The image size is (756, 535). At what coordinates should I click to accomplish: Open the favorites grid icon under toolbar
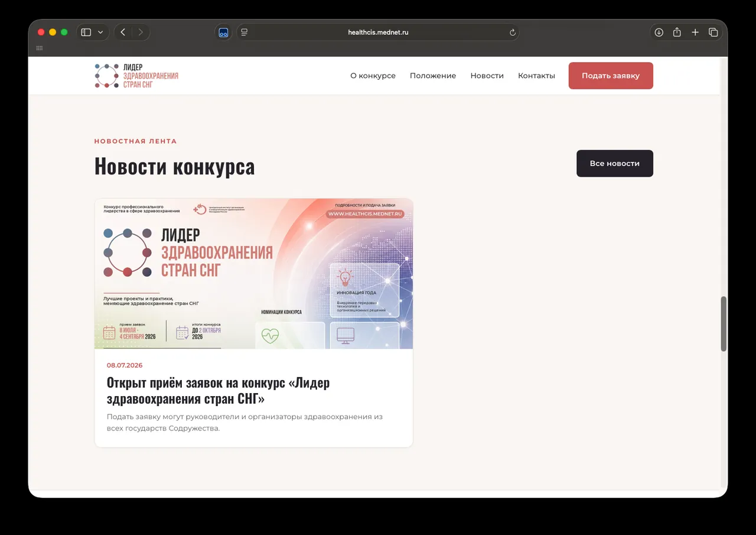pos(40,48)
